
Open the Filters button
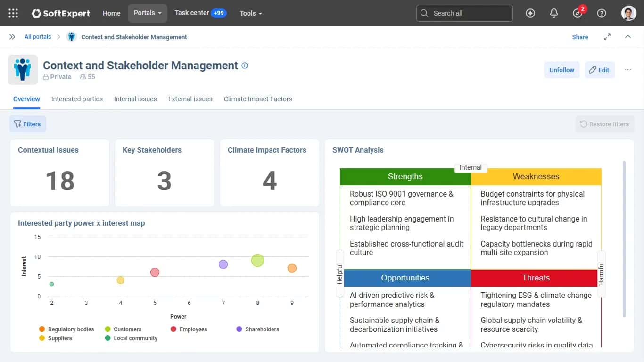point(28,124)
